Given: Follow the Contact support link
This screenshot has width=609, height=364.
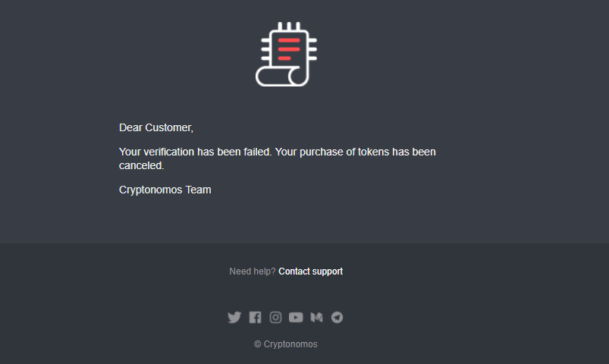Looking at the screenshot, I should coord(310,271).
